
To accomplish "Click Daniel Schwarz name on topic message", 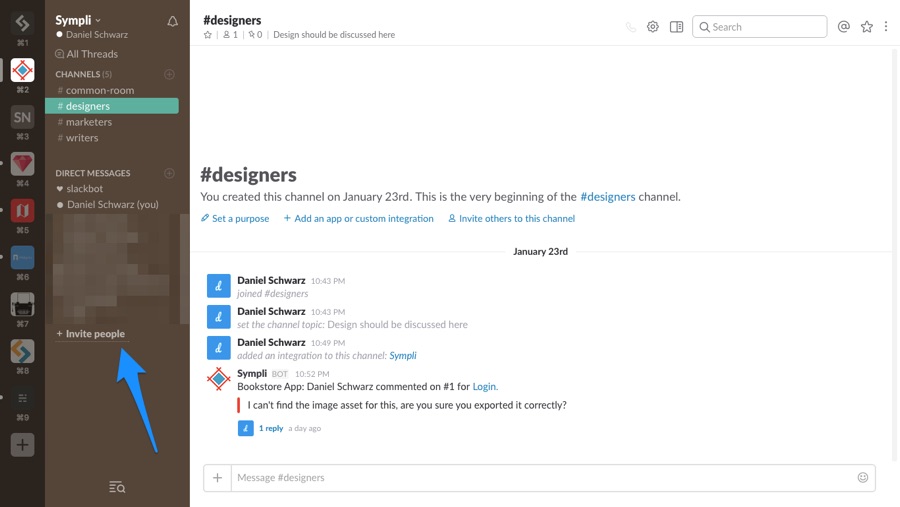I will click(271, 311).
